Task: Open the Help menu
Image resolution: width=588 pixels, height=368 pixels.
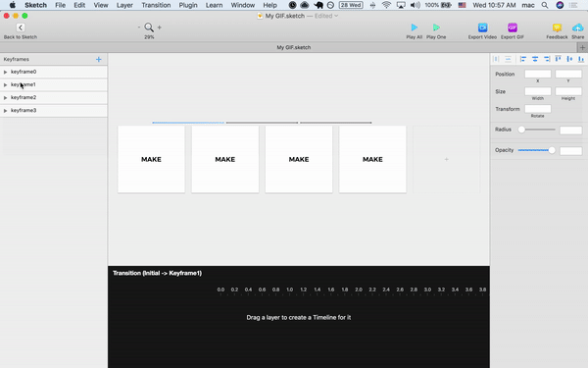Action: [269, 5]
